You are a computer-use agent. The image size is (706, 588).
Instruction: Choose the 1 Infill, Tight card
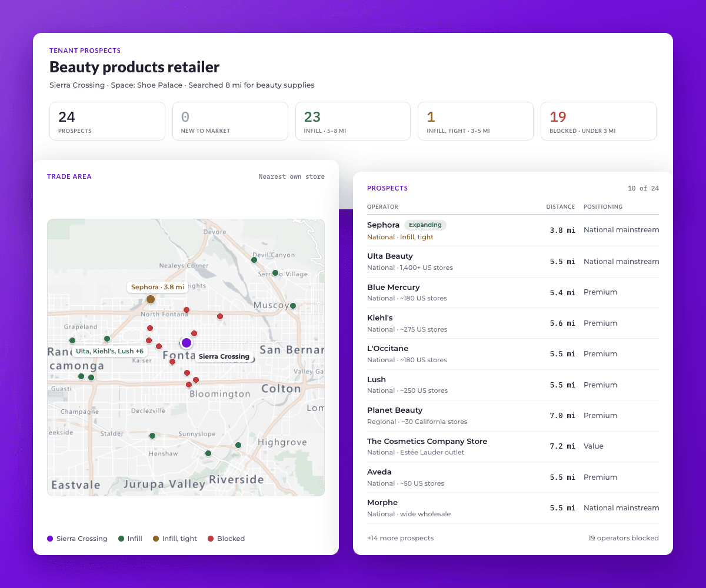coord(475,121)
